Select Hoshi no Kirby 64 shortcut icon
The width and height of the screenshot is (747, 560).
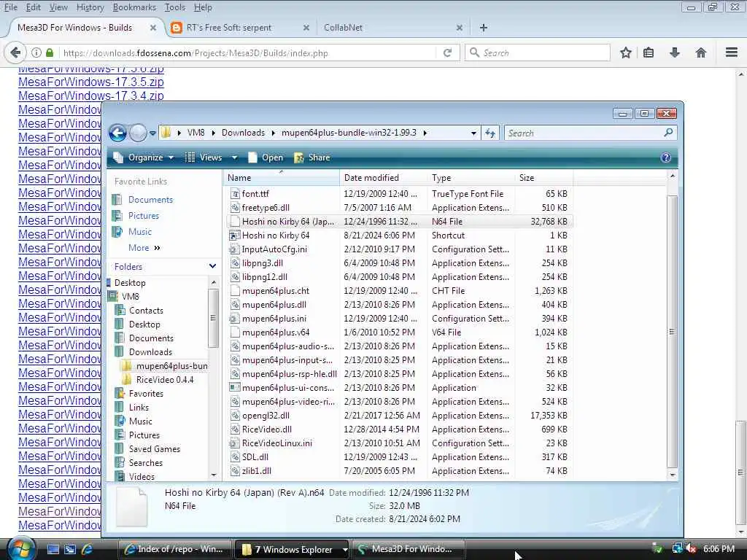234,236
